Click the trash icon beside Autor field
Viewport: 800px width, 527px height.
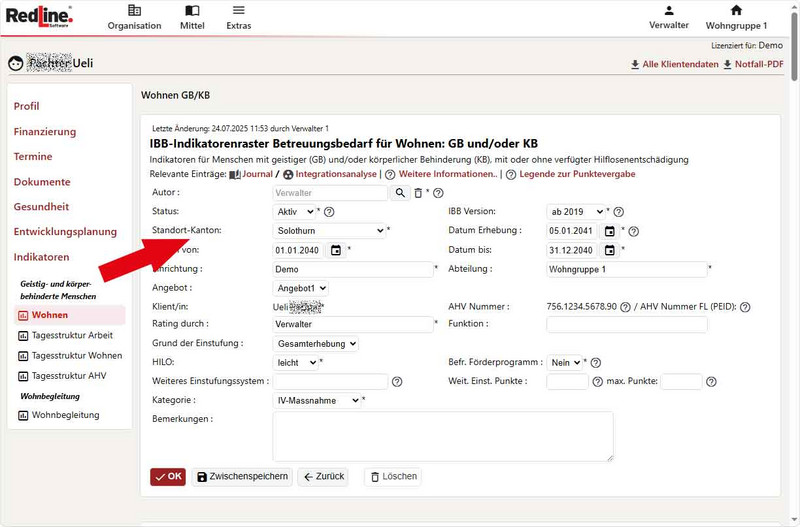click(x=418, y=193)
